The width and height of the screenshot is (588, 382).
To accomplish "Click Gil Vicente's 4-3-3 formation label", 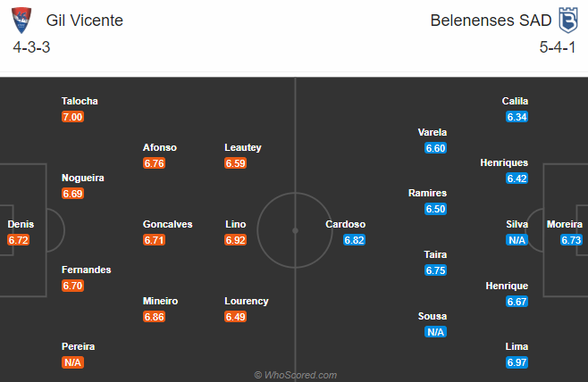I will click(31, 47).
